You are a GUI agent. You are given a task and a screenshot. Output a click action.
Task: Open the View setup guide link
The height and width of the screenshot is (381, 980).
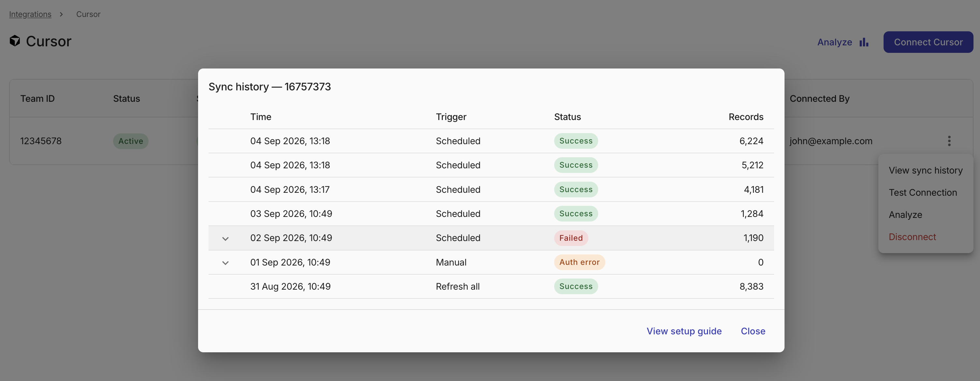684,331
